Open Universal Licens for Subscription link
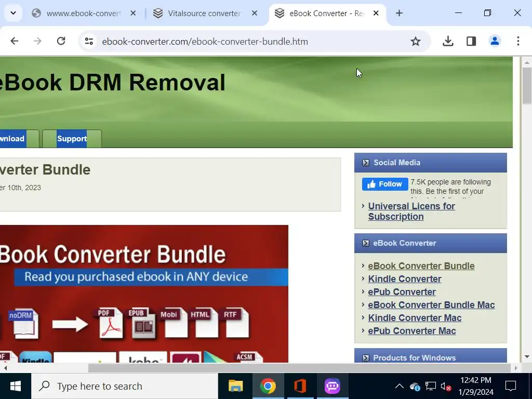This screenshot has height=399, width=532. [x=411, y=211]
